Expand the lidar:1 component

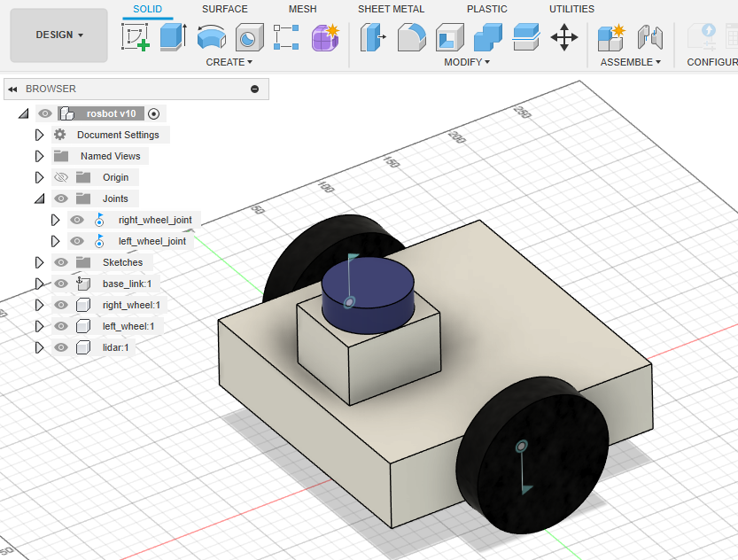pyautogui.click(x=39, y=347)
